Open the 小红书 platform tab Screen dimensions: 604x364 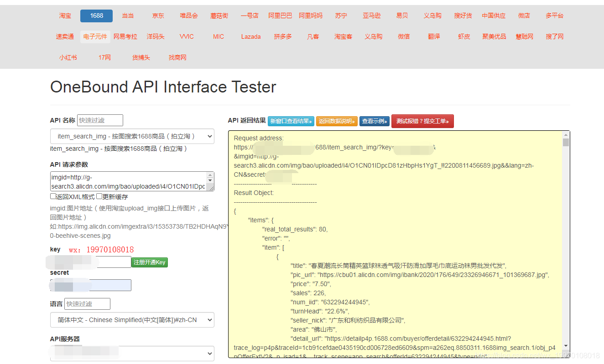[x=68, y=57]
